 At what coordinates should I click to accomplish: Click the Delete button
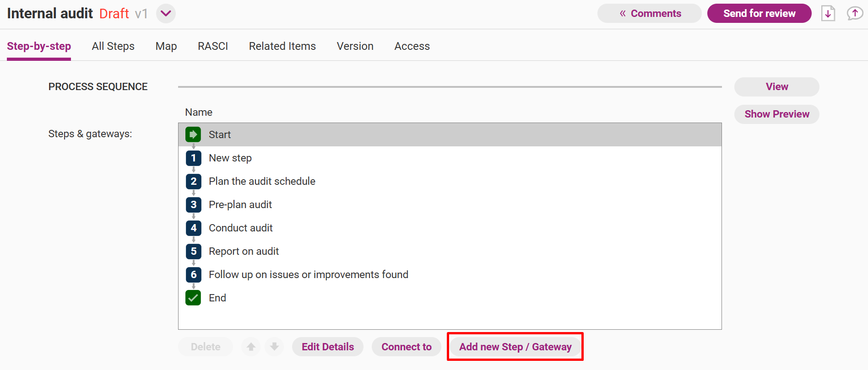(x=206, y=347)
